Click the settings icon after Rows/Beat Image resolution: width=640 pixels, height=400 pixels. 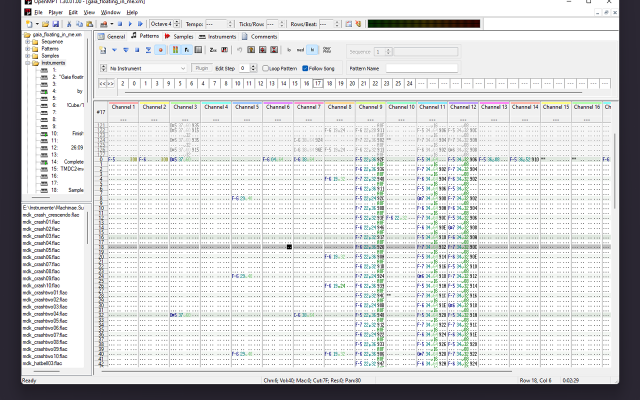coord(349,24)
